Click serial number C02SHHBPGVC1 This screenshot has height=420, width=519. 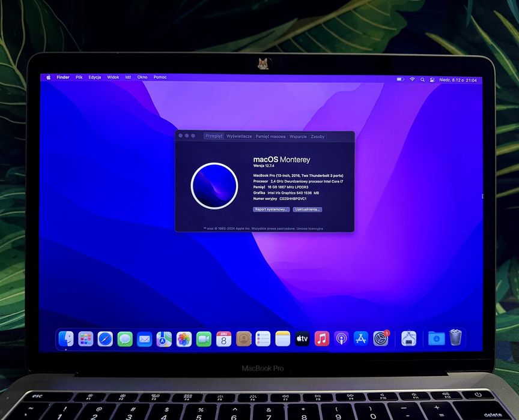293,199
